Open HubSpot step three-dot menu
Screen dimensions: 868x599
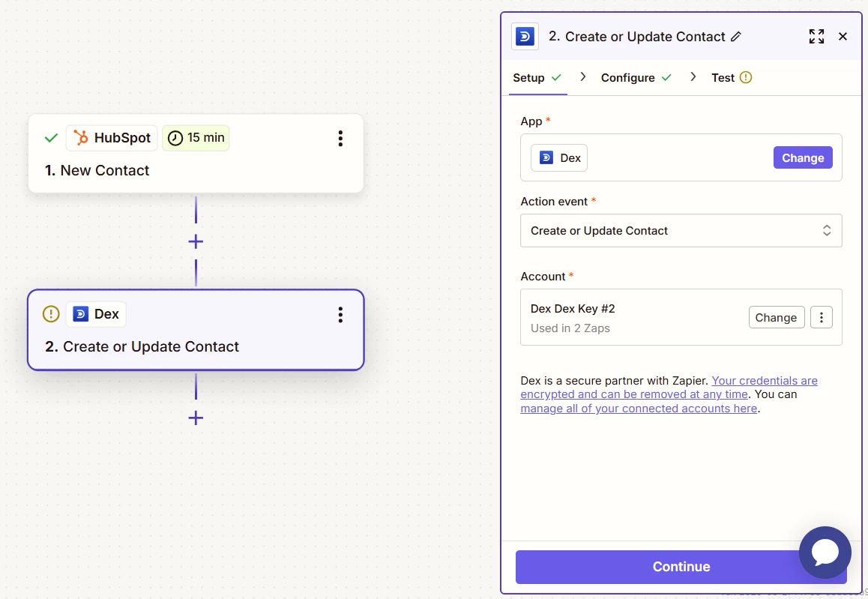tap(340, 138)
